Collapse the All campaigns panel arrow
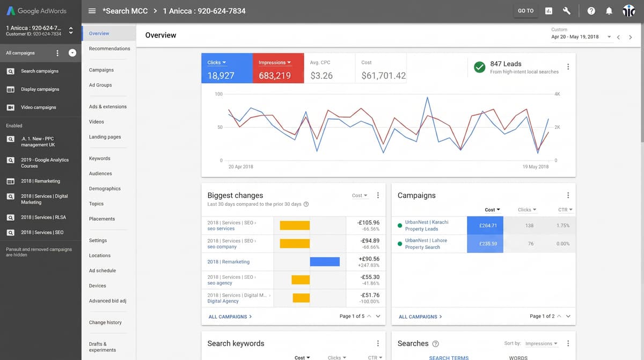644x360 pixels. 72,53
